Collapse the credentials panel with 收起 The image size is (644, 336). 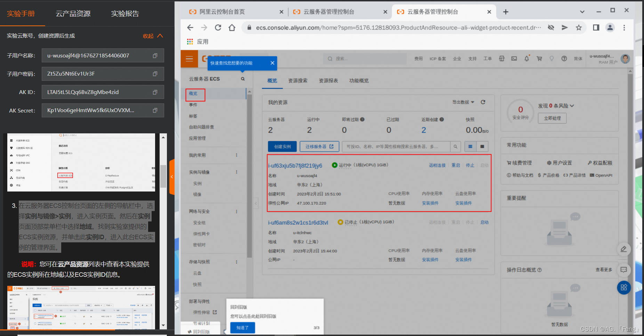(153, 36)
